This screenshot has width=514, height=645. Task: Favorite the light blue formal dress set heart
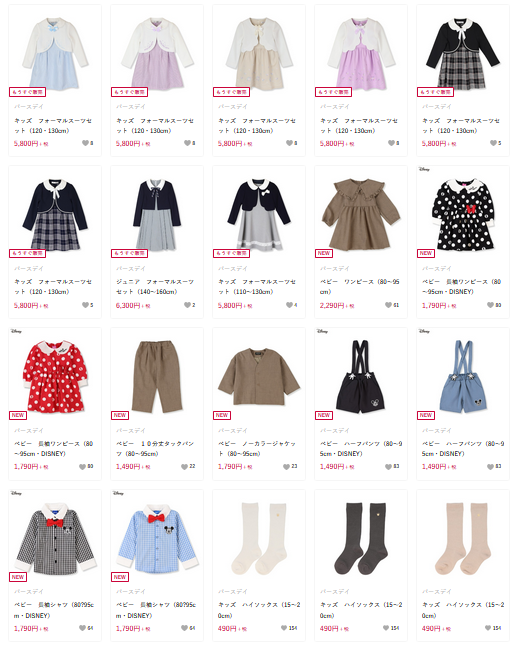[x=85, y=143]
